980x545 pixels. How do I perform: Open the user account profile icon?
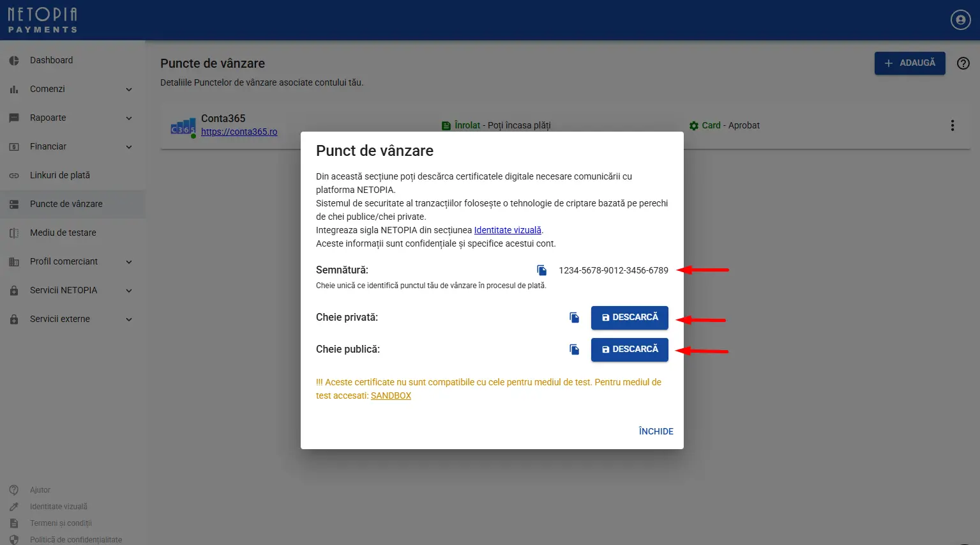[960, 20]
